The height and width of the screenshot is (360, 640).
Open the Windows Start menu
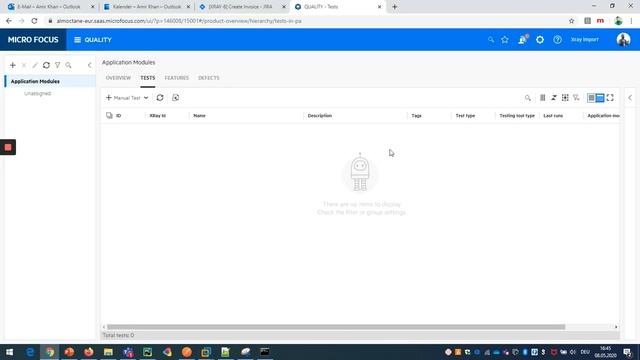(9, 352)
